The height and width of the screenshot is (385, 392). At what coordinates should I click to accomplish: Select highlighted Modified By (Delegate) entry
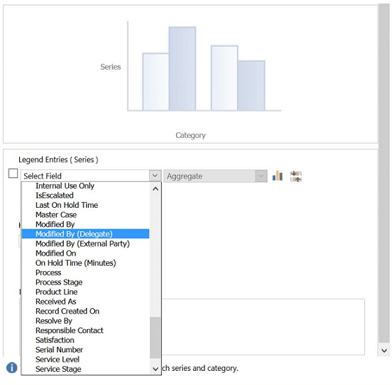coord(85,234)
